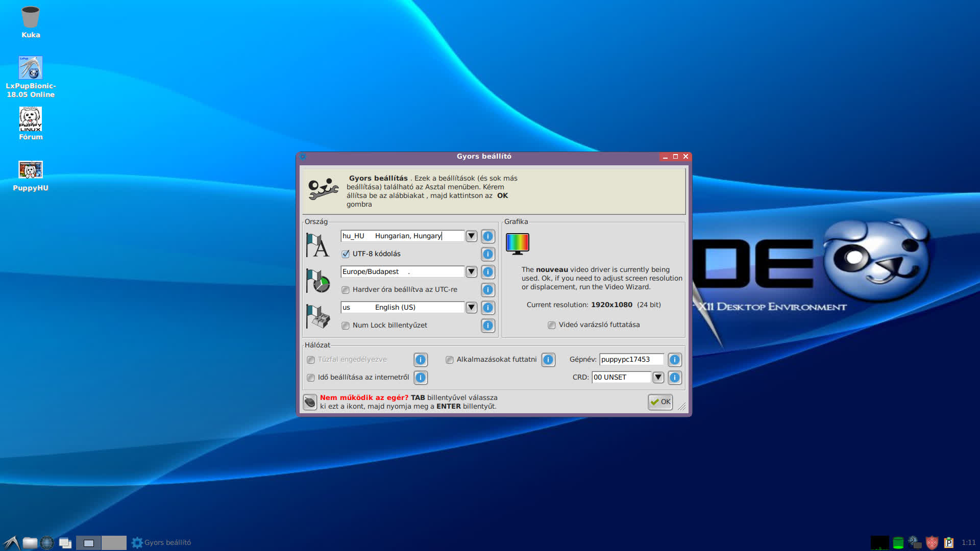Show info for the keyboard layout
The image size is (980, 551).
tap(488, 308)
